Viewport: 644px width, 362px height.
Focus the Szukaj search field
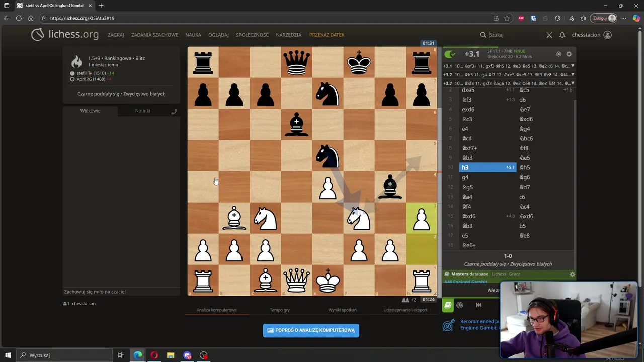pos(513,35)
